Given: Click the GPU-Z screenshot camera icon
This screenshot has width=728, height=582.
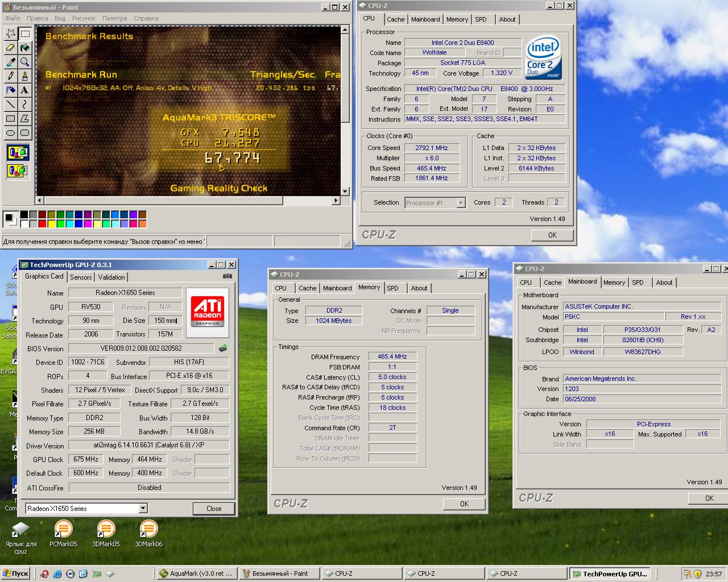Looking at the screenshot, I should 227,276.
